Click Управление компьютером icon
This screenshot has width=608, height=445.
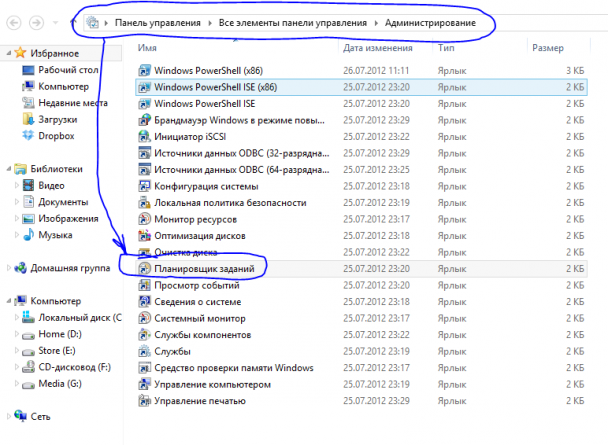pyautogui.click(x=144, y=384)
